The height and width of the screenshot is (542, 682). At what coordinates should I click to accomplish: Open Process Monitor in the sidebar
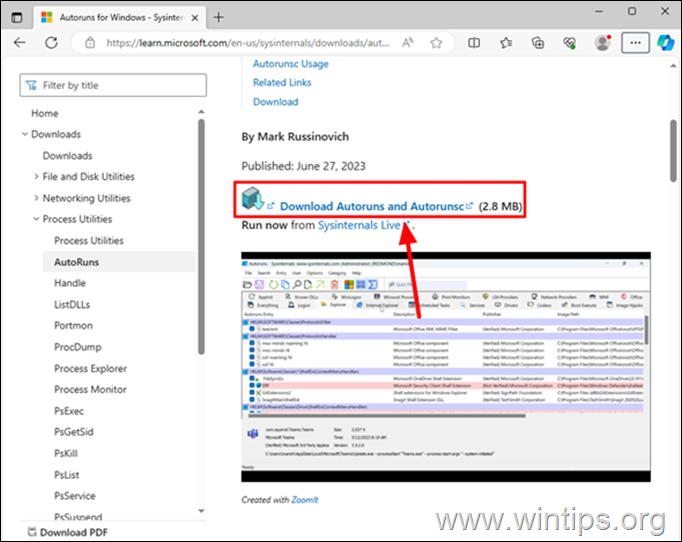point(90,389)
